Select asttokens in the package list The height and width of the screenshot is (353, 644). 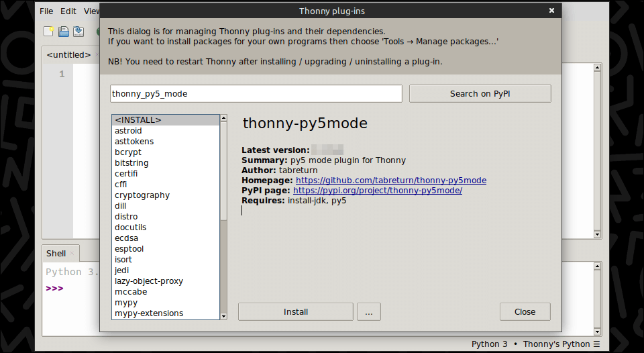click(x=166, y=142)
